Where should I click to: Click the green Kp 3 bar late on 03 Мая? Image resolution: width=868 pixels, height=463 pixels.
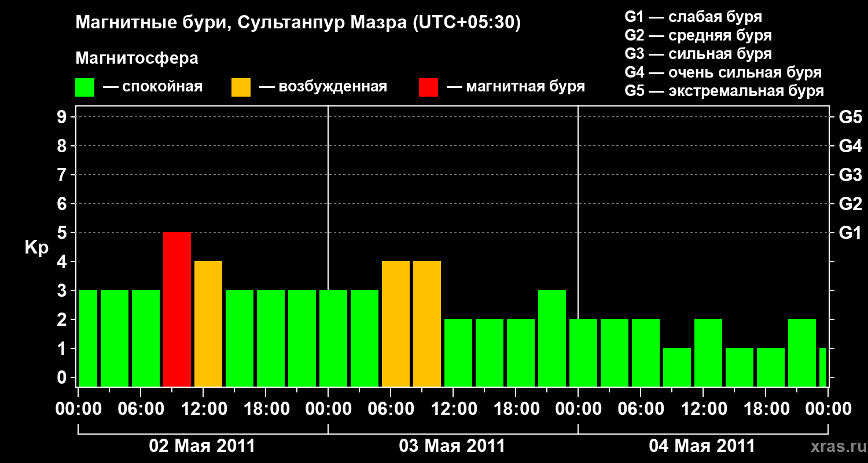coord(552,338)
